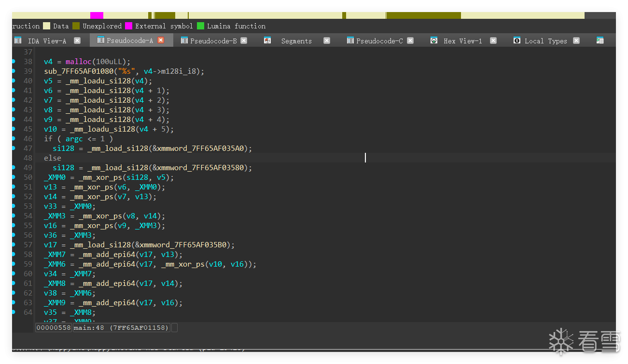Click the IDA View-A tab icon
628x364 pixels.
coord(18,40)
